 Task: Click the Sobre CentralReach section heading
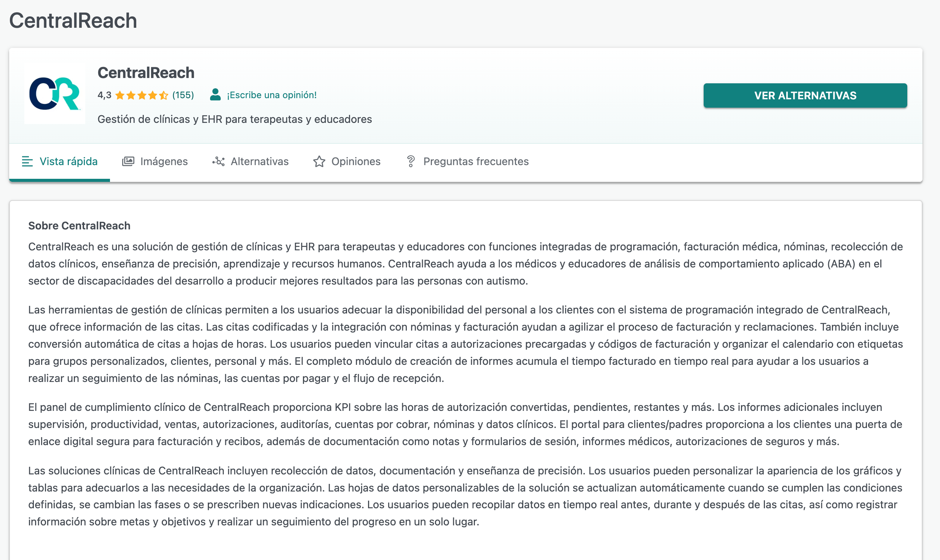click(79, 226)
